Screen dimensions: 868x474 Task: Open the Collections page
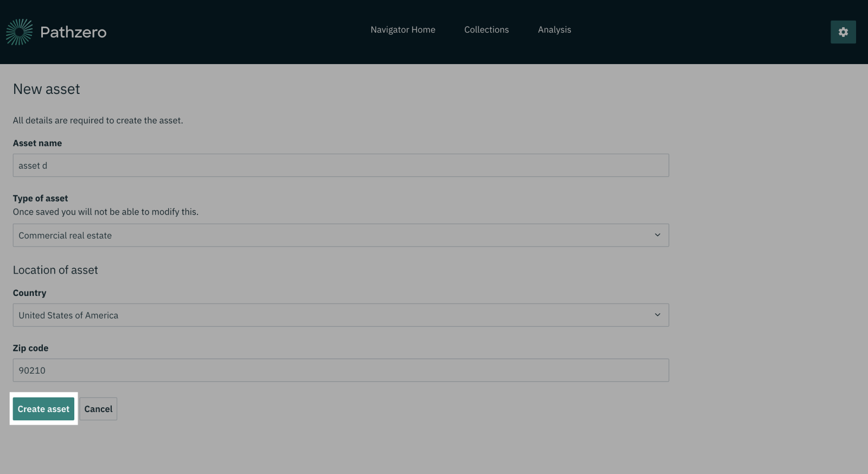[x=487, y=30]
